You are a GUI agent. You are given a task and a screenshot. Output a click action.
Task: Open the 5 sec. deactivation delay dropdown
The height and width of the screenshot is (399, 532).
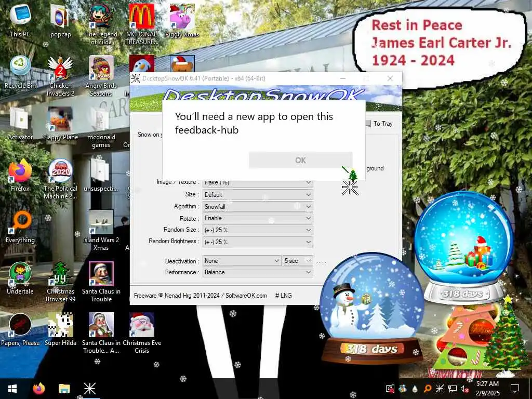tap(298, 261)
